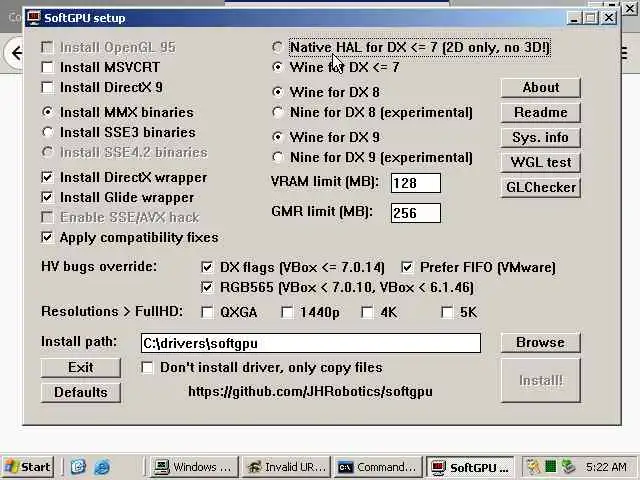Click the GMR limit (MB) input field
This screenshot has height=480, width=640.
coord(416,213)
